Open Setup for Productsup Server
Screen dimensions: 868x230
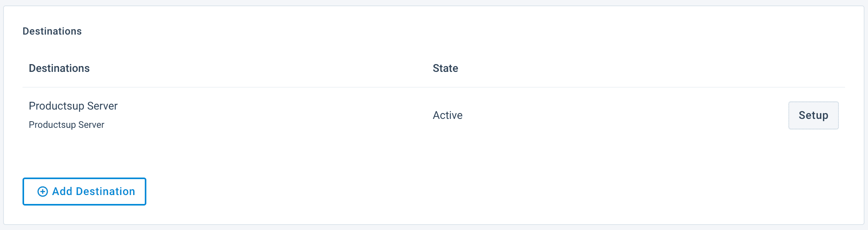[813, 115]
